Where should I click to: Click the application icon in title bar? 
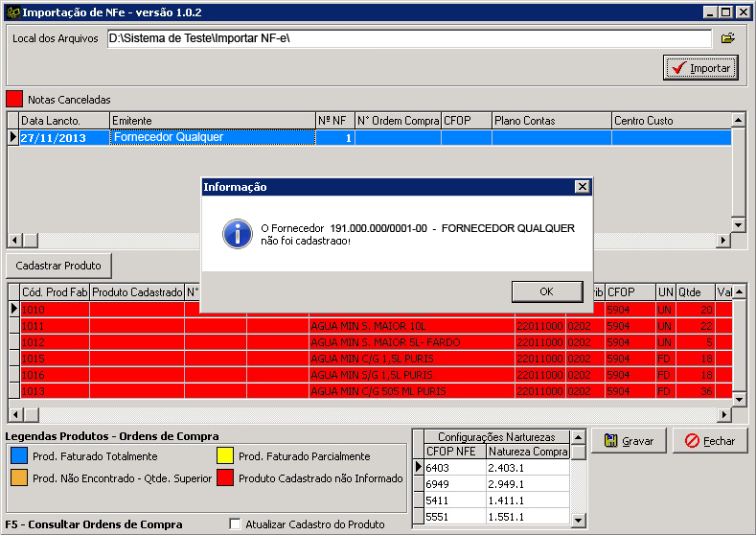[x=12, y=12]
